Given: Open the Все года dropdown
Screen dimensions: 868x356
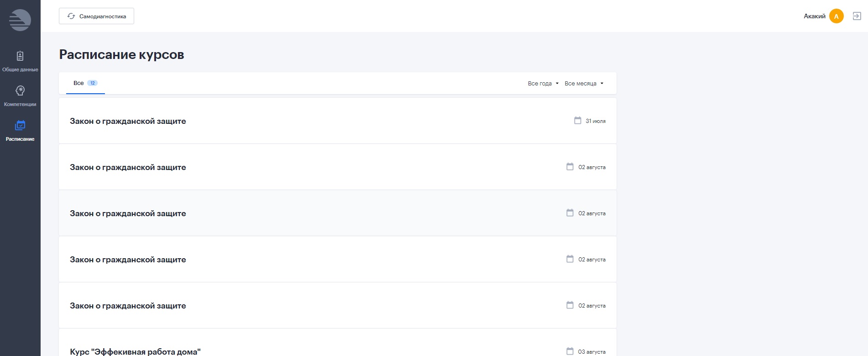Looking at the screenshot, I should click(x=543, y=83).
